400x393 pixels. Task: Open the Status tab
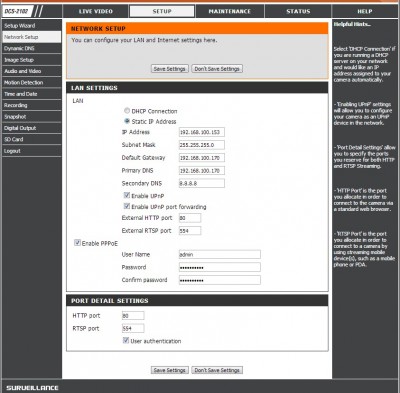298,11
